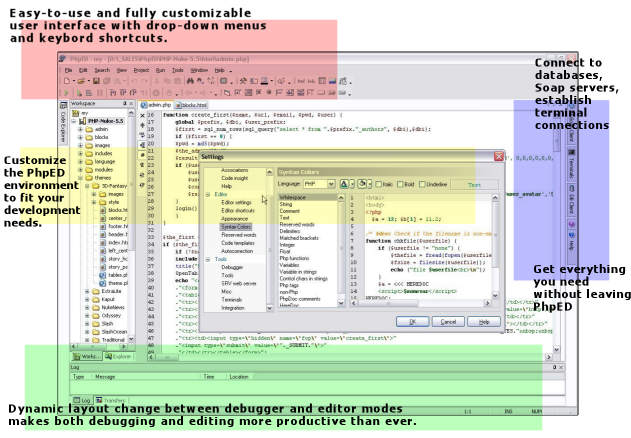
Task: Open the Search menu
Action: click(x=102, y=70)
